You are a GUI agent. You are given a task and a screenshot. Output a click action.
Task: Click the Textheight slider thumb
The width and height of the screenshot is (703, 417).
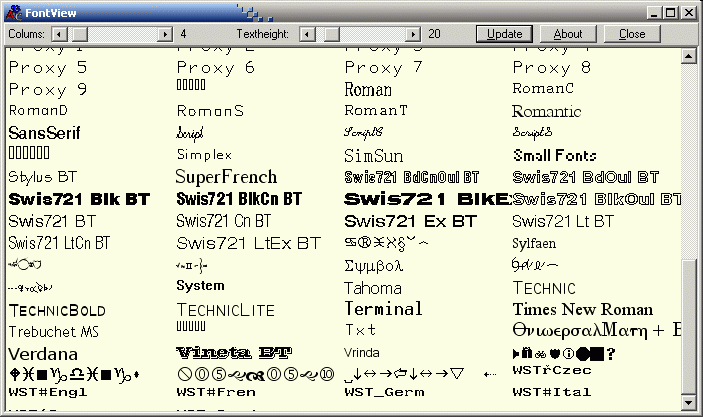(332, 34)
